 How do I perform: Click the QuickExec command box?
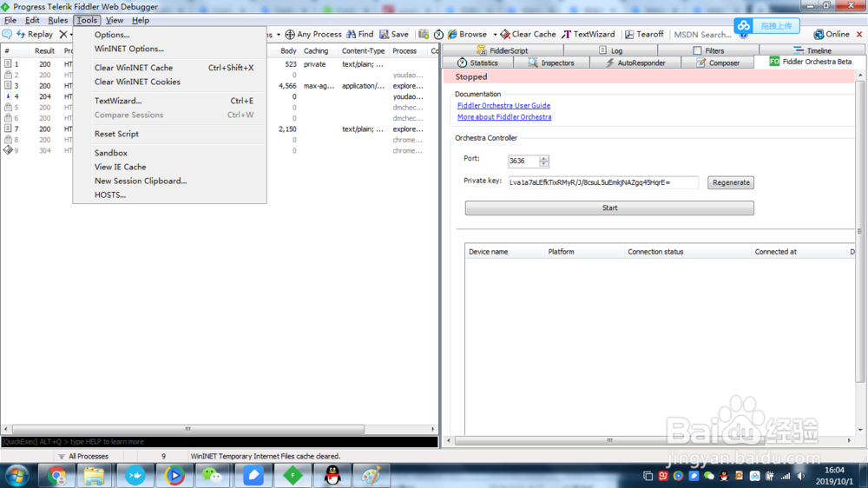pyautogui.click(x=220, y=441)
